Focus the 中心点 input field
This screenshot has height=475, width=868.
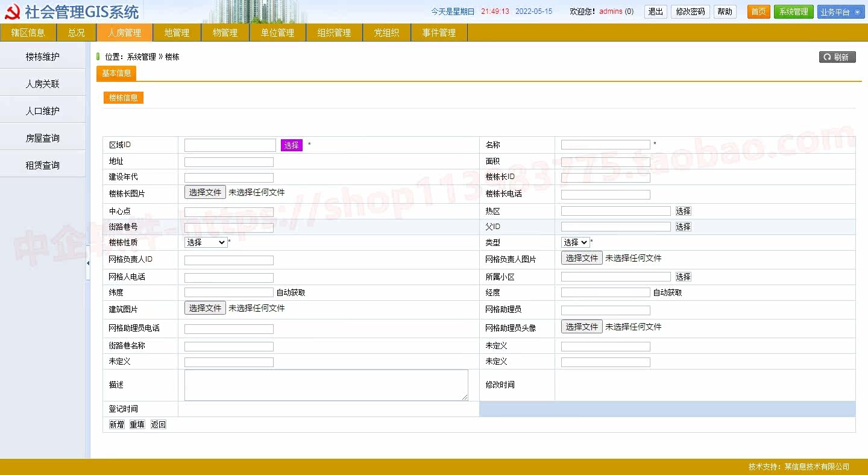point(229,212)
